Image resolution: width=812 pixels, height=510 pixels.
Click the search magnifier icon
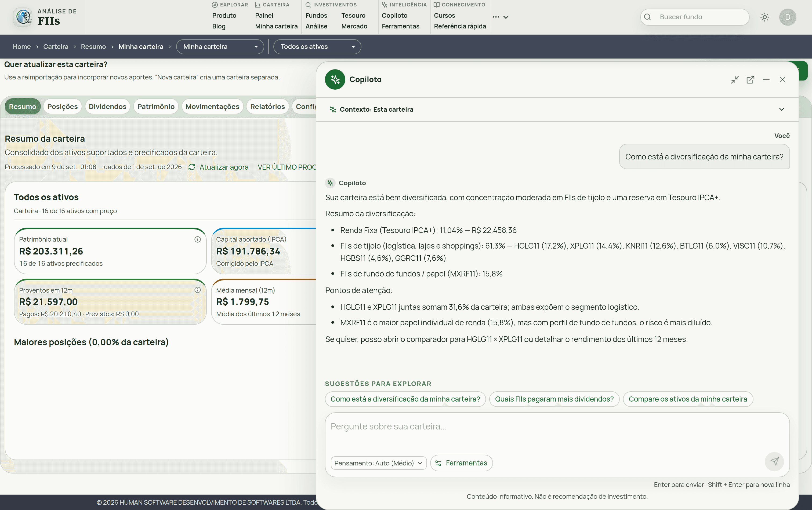point(647,17)
